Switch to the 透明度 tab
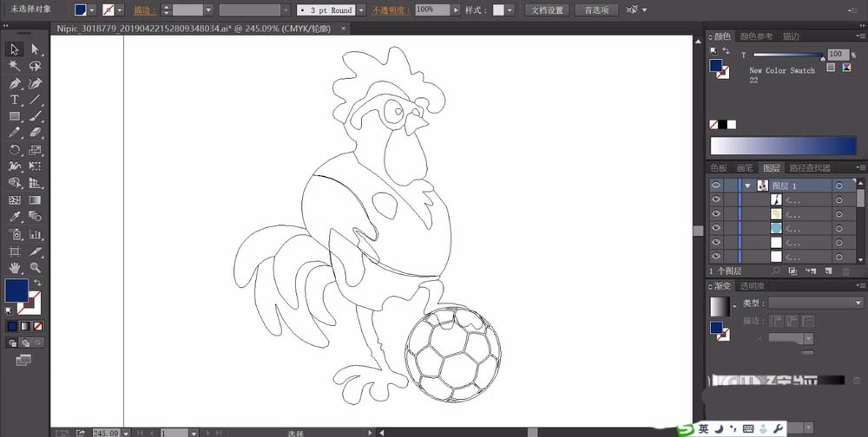Viewport: 868px width, 437px height. coord(753,286)
